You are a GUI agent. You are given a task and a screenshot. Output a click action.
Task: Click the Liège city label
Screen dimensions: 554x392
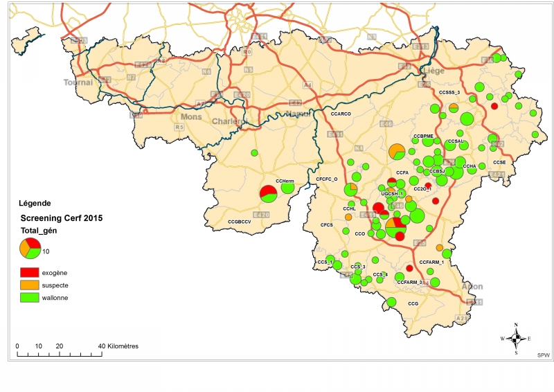(x=433, y=71)
